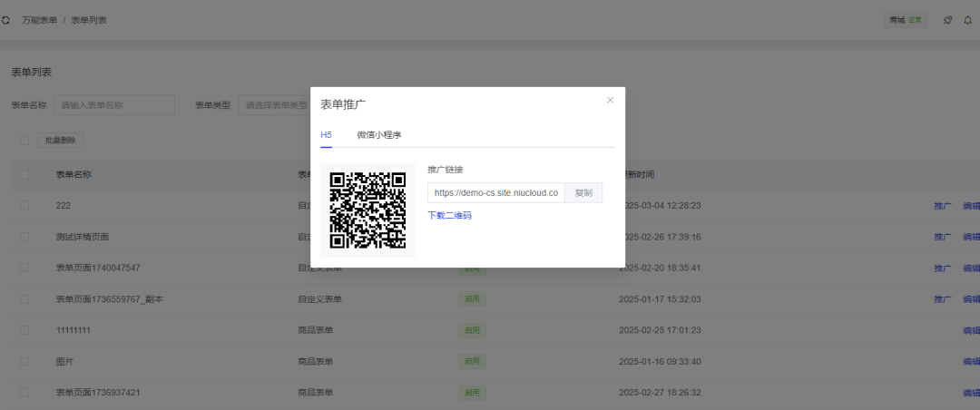
Task: Click the form name 表单页面1740047547
Action: (98, 268)
